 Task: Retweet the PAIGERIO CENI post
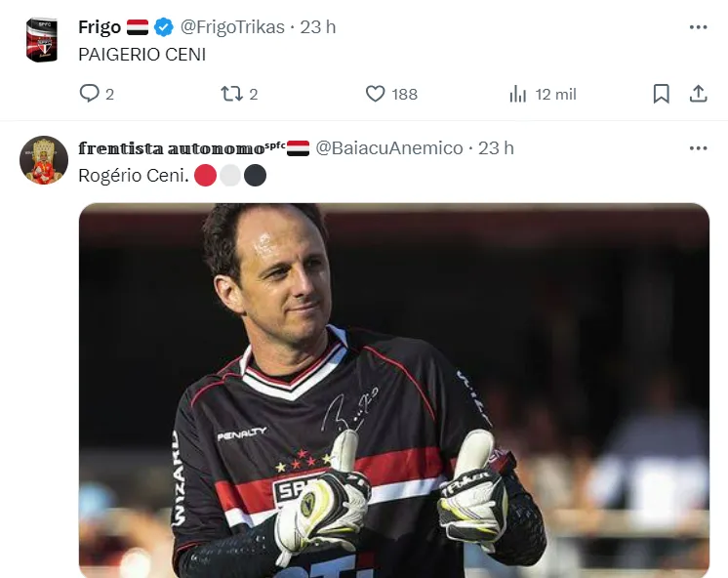[231, 94]
